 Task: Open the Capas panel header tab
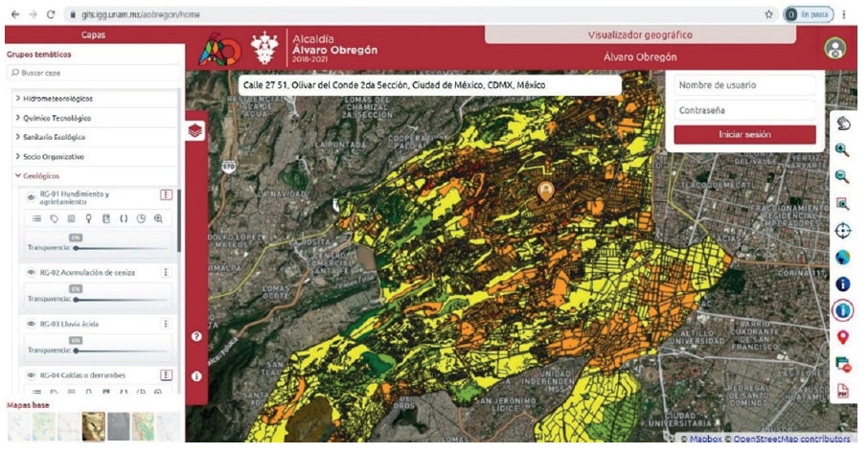click(93, 34)
